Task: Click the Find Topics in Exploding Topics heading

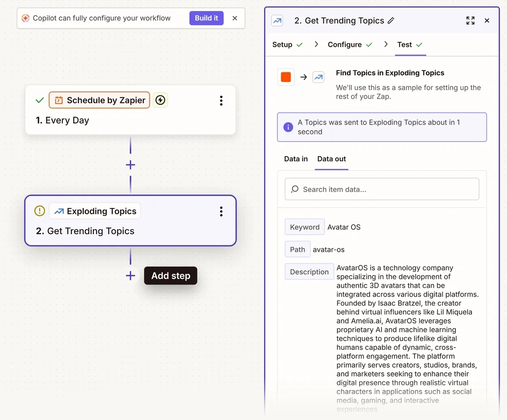Action: pyautogui.click(x=390, y=73)
